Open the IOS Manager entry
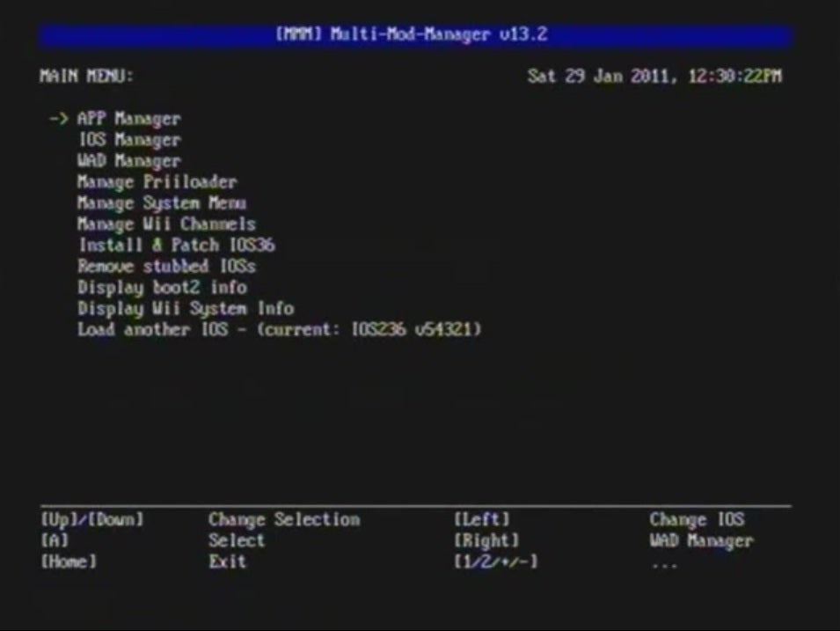Screen dimensions: 840x631 tap(129, 140)
